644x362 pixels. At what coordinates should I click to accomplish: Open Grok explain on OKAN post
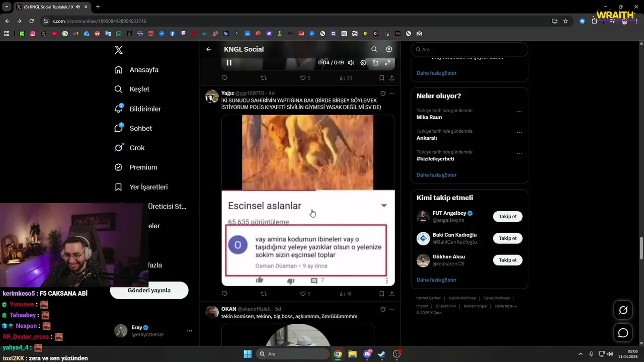(383, 309)
